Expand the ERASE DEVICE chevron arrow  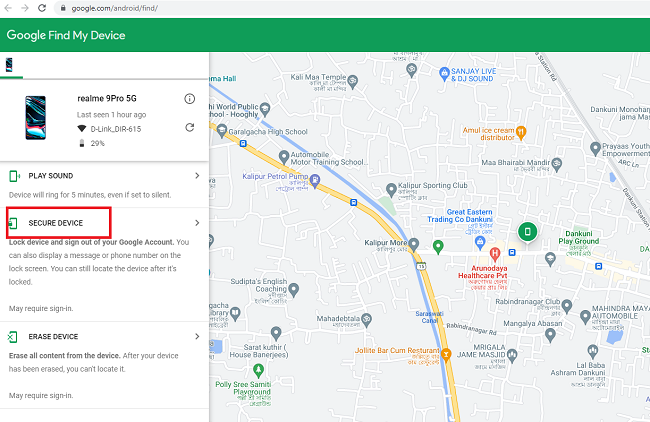click(197, 337)
